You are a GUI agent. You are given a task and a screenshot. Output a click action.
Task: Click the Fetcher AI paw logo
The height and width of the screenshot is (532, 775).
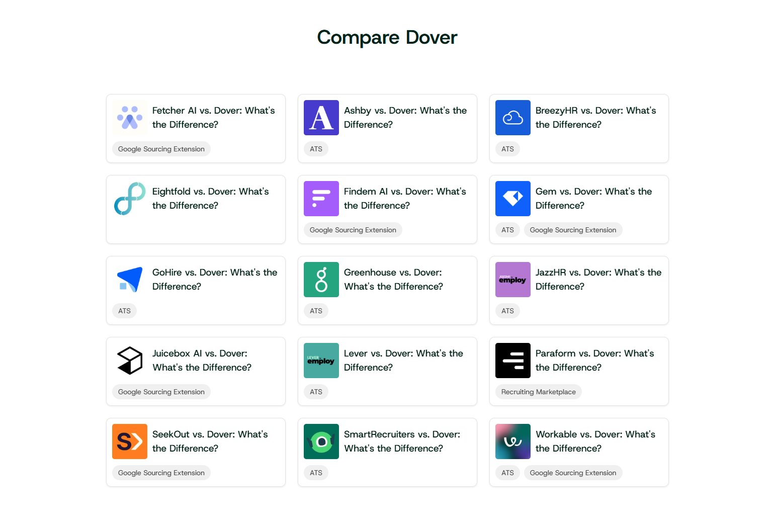(x=130, y=118)
